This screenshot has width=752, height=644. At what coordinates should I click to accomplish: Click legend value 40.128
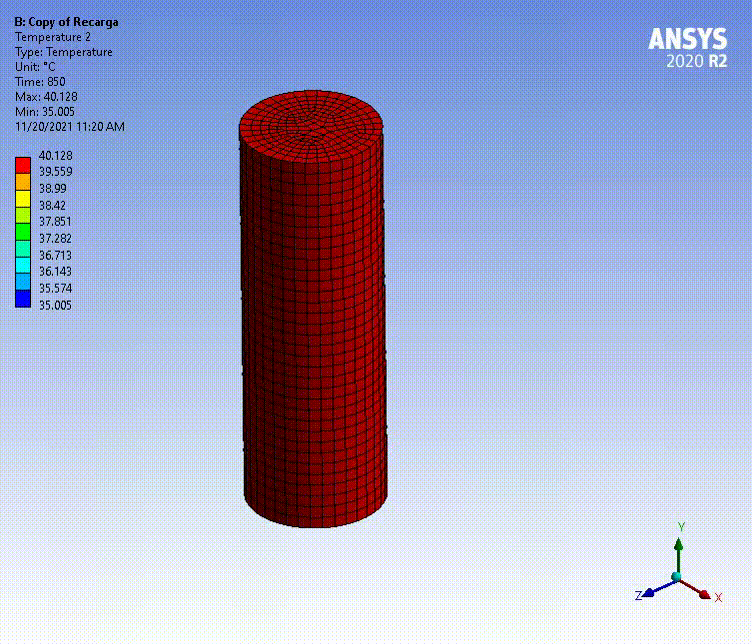pos(56,155)
